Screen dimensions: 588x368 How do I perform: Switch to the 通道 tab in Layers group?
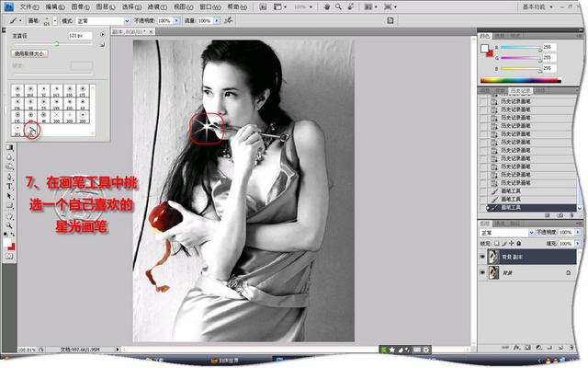point(500,224)
